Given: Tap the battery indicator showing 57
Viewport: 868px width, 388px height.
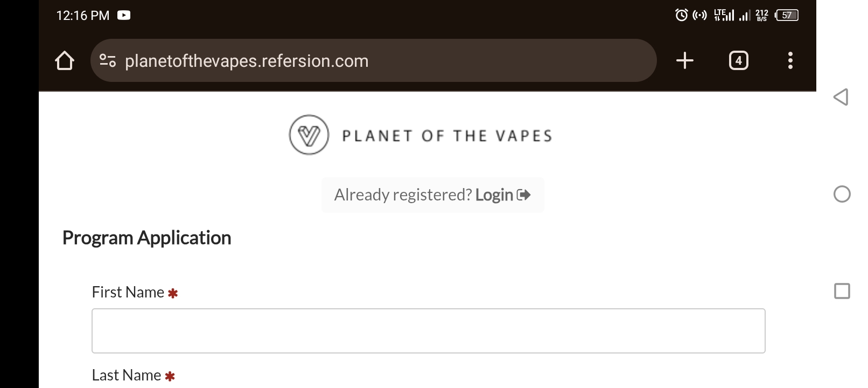Looking at the screenshot, I should [787, 15].
